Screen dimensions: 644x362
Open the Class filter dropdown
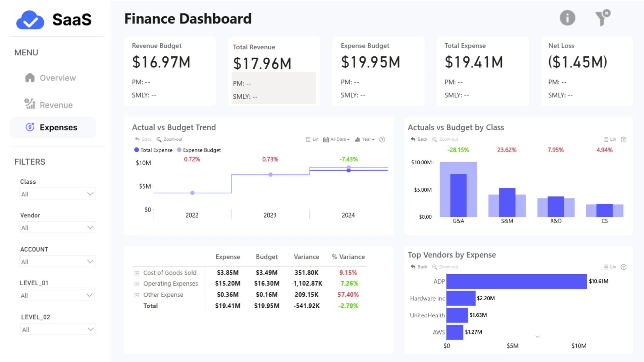(x=57, y=194)
